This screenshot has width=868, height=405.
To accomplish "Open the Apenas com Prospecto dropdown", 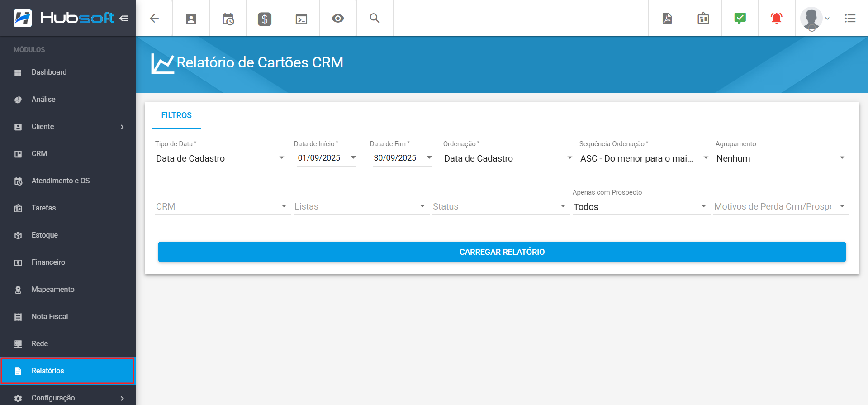I will coord(640,207).
